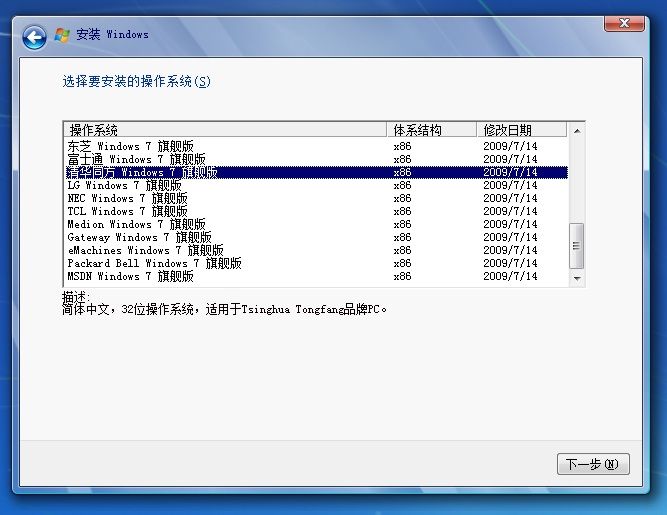Click the Windows logo icon in title
Image resolution: width=667 pixels, height=515 pixels.
[x=62, y=35]
